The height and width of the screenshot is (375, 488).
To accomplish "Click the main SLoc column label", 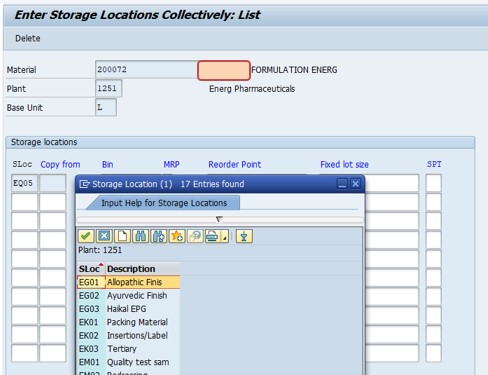I will [x=22, y=164].
